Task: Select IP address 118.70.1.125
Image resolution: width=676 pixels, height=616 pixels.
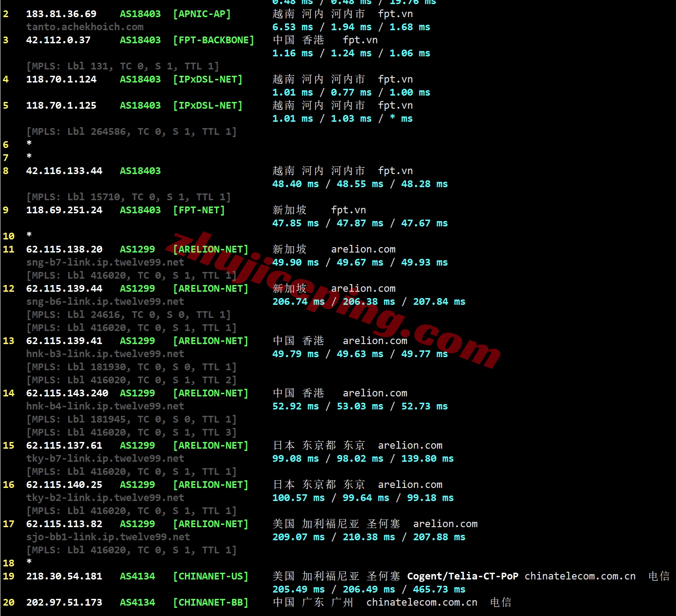Action: (x=61, y=106)
